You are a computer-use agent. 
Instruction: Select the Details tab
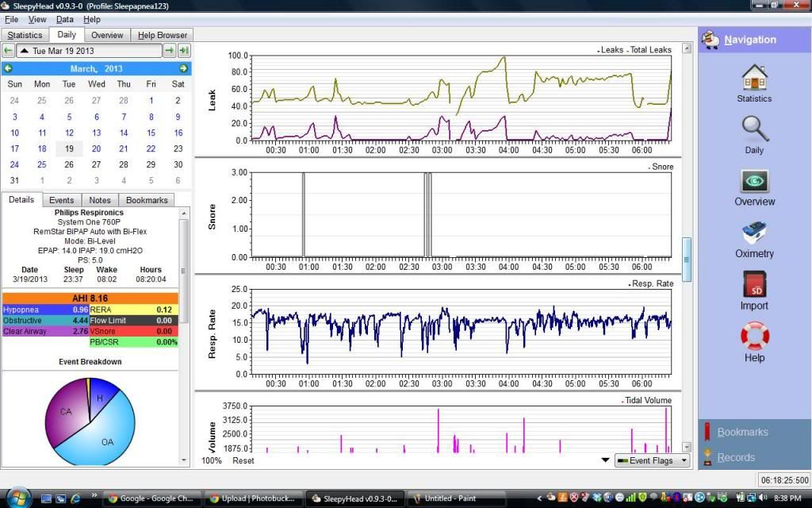pos(21,199)
